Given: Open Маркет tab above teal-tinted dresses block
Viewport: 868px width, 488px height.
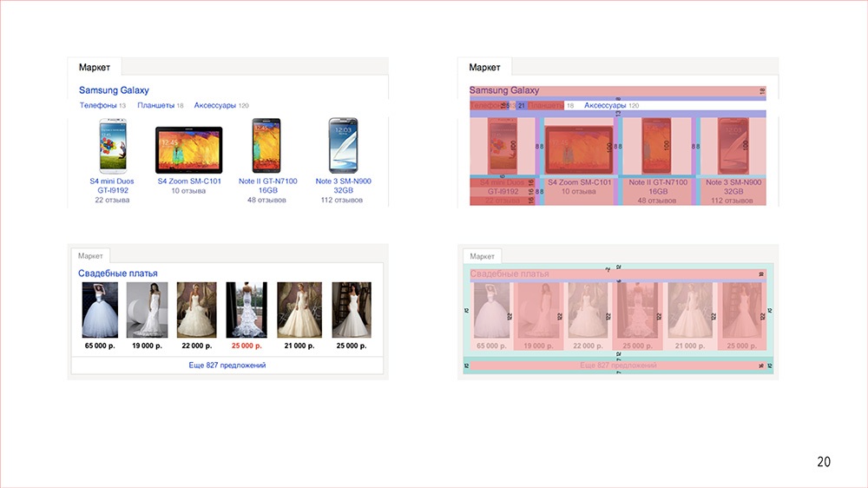Looking at the screenshot, I should [x=482, y=256].
